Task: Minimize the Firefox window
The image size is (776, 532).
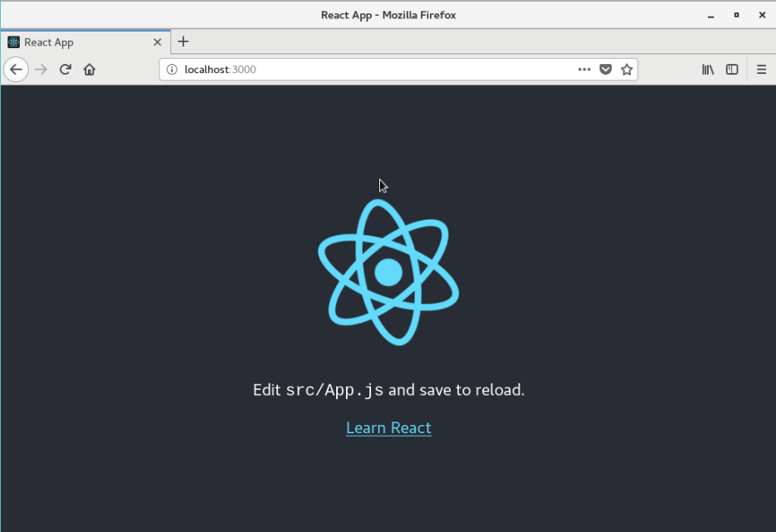Action: coord(710,15)
